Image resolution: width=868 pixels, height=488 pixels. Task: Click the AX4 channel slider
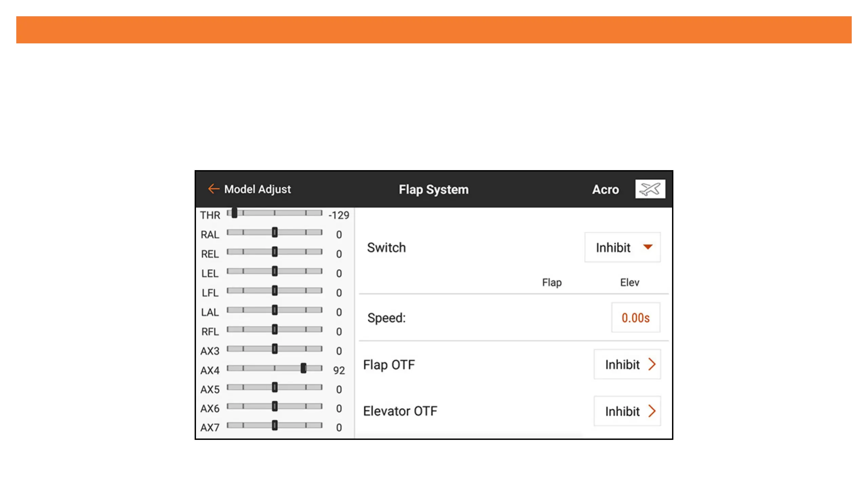[275, 368]
